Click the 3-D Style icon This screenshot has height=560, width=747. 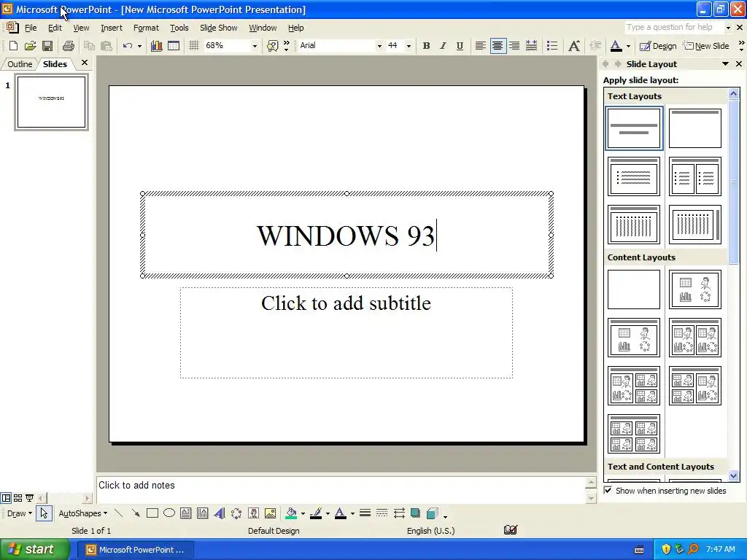433,513
